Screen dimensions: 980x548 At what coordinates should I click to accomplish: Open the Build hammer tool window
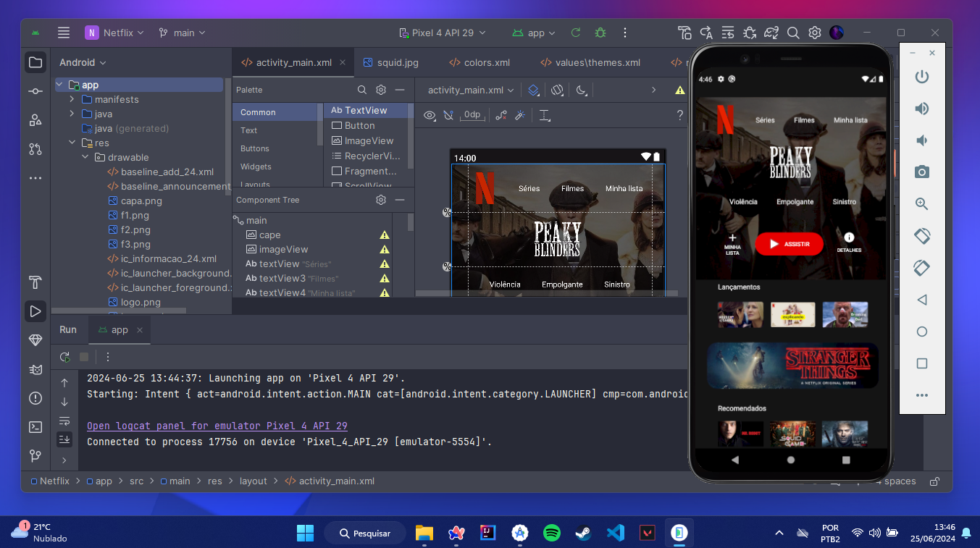(x=35, y=282)
